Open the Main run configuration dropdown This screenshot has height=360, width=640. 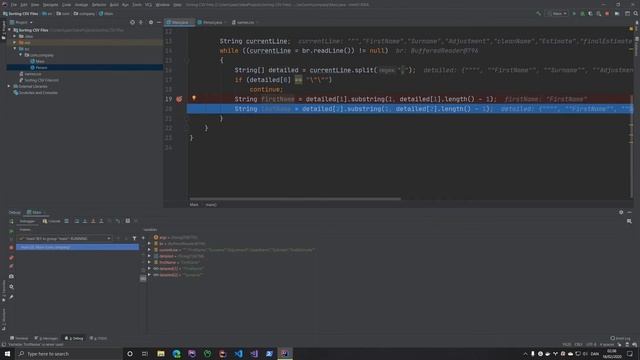[558, 13]
